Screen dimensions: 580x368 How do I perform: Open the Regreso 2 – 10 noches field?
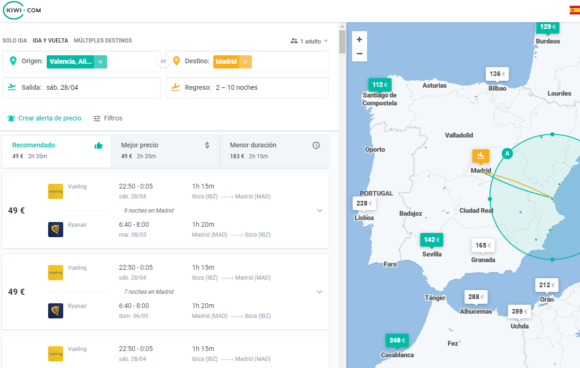pos(247,88)
